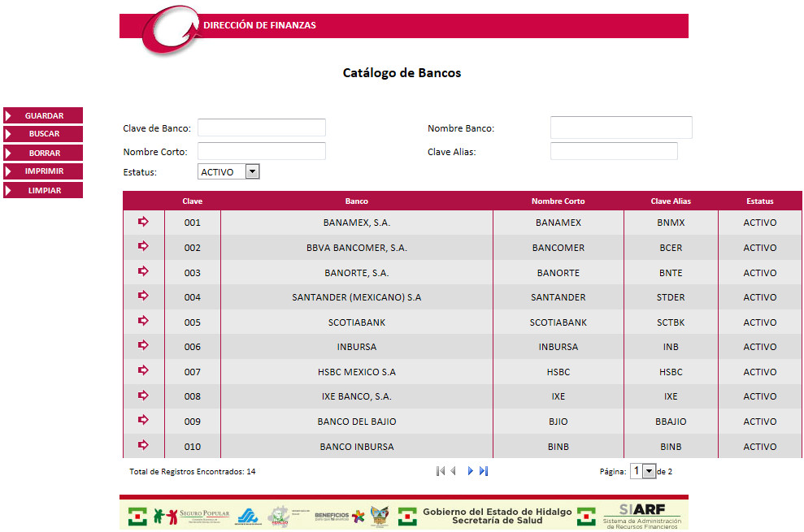
Task: Open the Estatus dropdown showing ACTIVO
Action: 228,171
